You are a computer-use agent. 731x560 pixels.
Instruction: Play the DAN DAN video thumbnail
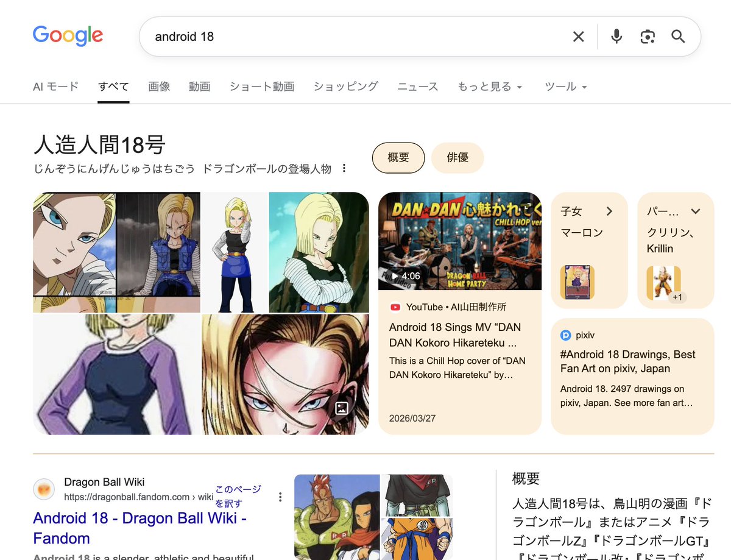point(460,241)
